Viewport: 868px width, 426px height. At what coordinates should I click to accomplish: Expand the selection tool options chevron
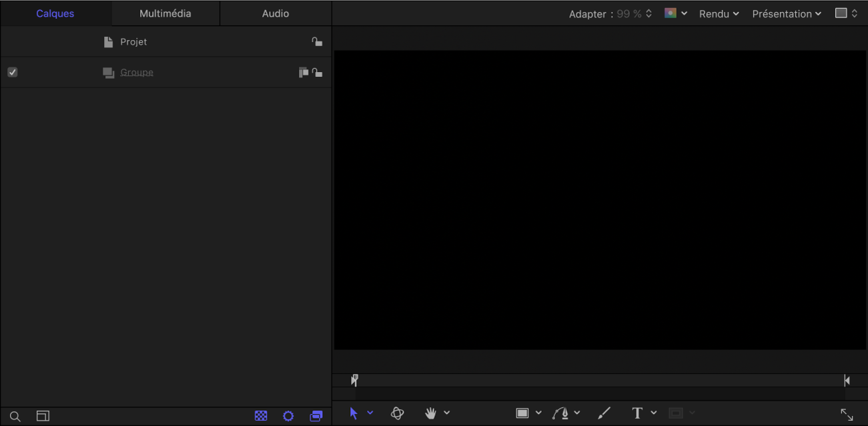370,413
